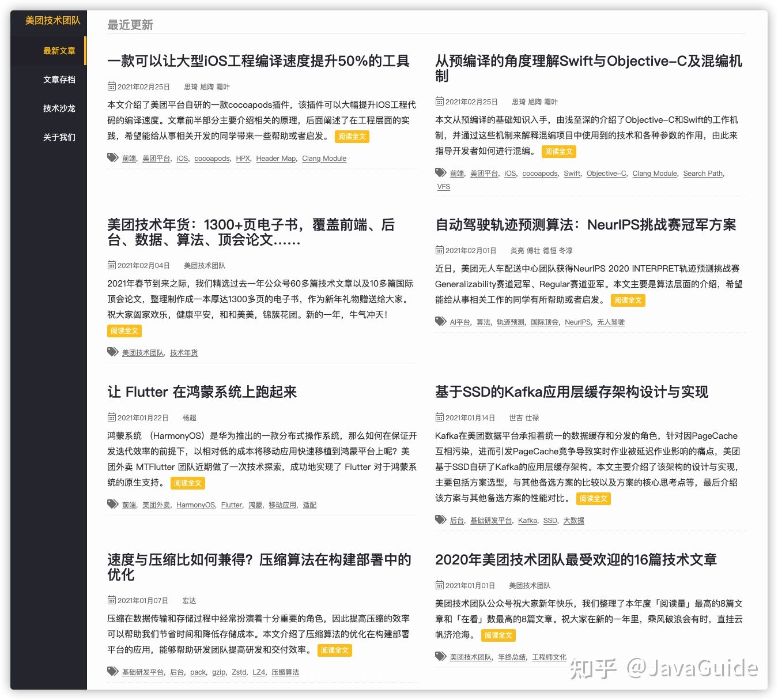Click calendar icon beside 2021年01月01日
778x700 pixels.
point(440,585)
